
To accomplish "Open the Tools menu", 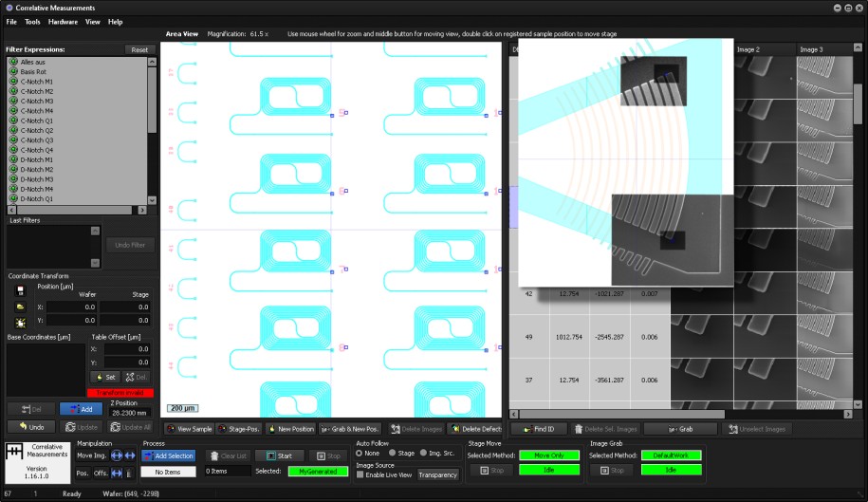I will click(x=32, y=22).
